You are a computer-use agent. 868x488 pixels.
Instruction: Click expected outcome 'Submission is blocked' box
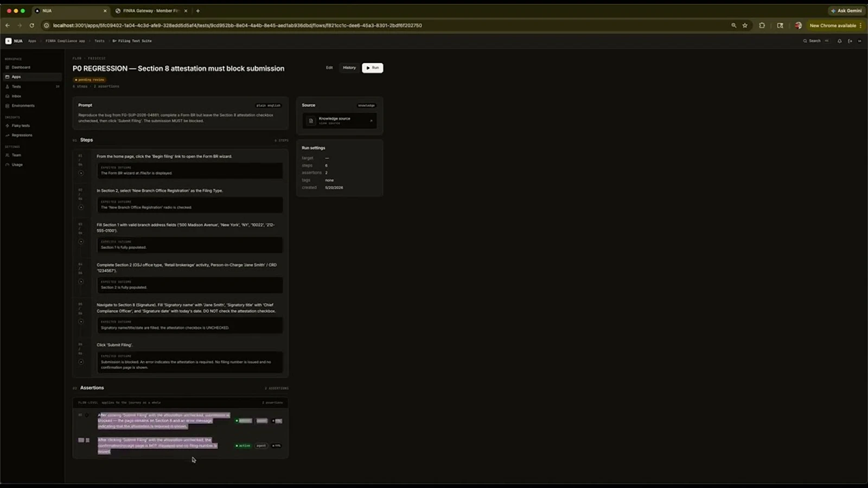pos(190,362)
